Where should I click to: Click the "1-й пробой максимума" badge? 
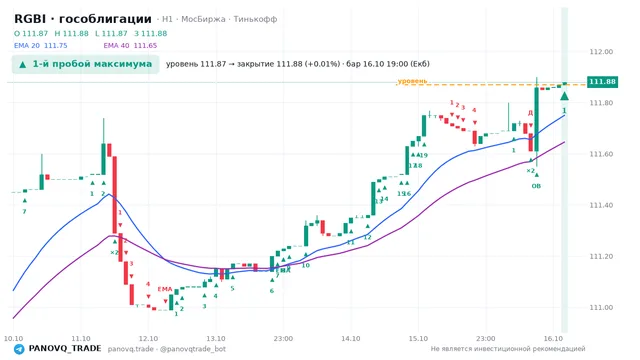click(x=86, y=64)
